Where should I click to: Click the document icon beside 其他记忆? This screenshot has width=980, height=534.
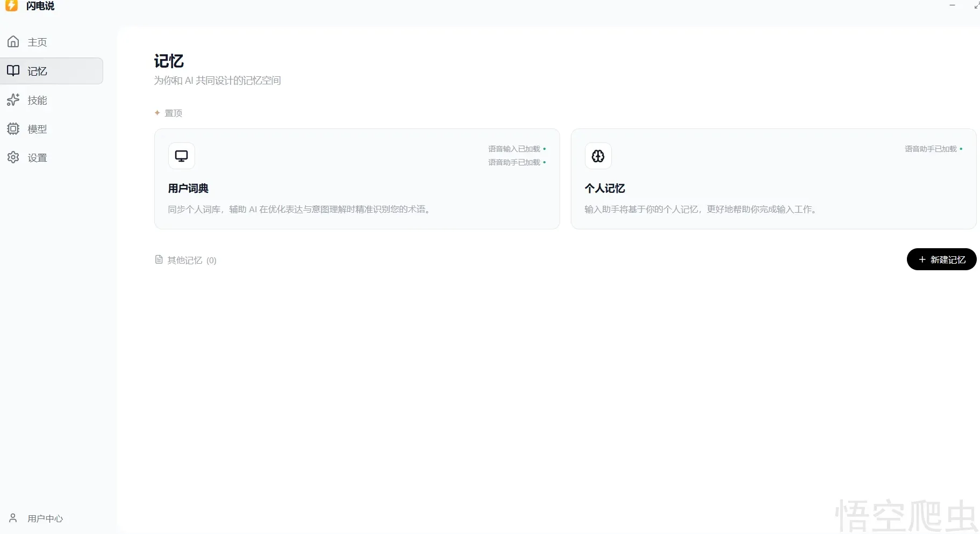(159, 260)
